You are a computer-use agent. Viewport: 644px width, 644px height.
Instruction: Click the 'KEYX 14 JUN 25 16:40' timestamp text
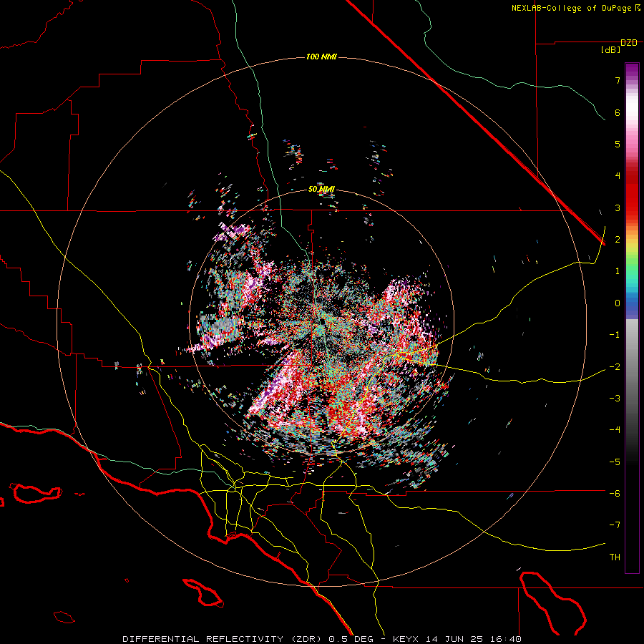[x=457, y=639]
